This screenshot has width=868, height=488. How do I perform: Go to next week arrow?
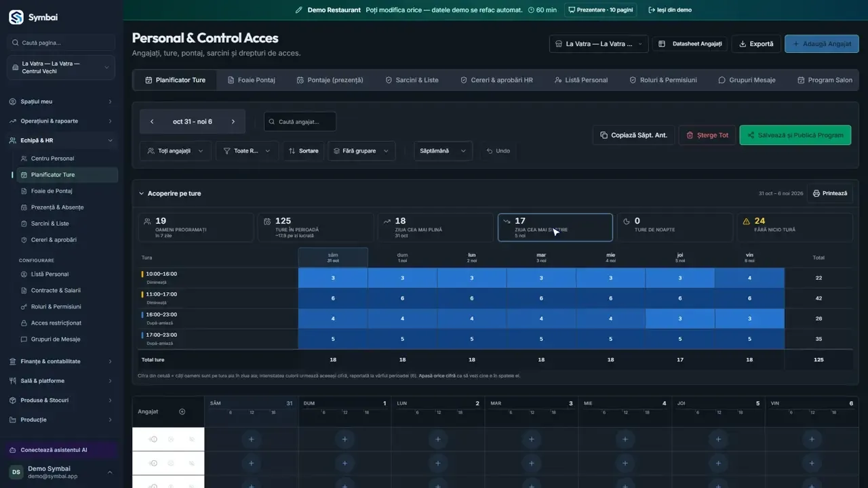click(233, 122)
